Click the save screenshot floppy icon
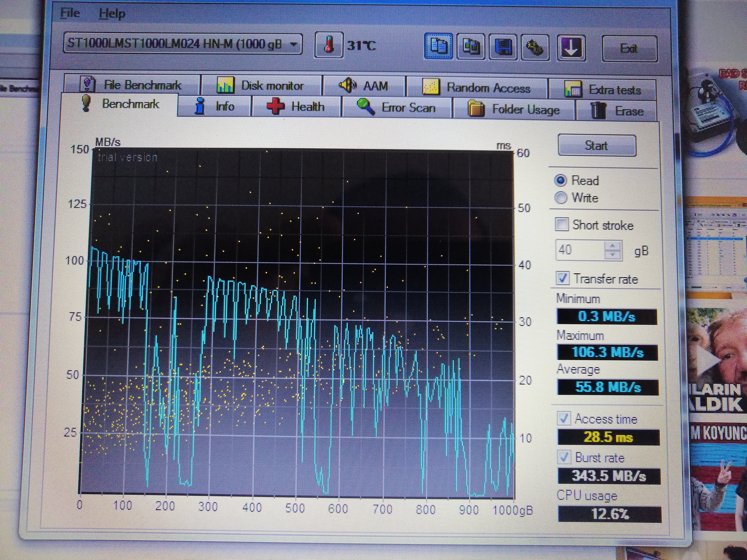This screenshot has width=747, height=560. (503, 47)
